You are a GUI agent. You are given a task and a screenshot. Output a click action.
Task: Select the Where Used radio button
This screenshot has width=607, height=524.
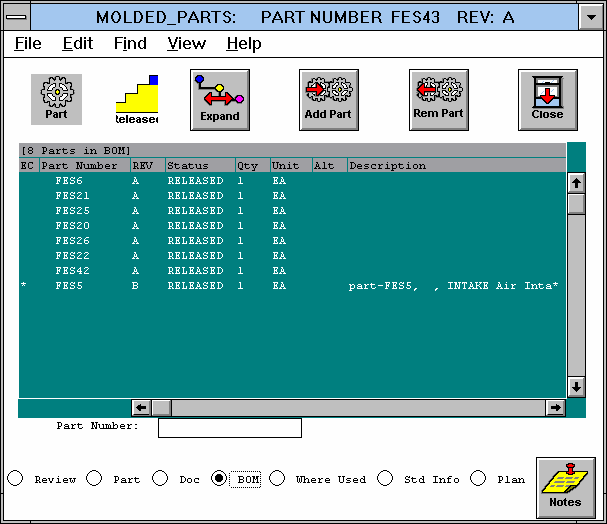[277, 479]
